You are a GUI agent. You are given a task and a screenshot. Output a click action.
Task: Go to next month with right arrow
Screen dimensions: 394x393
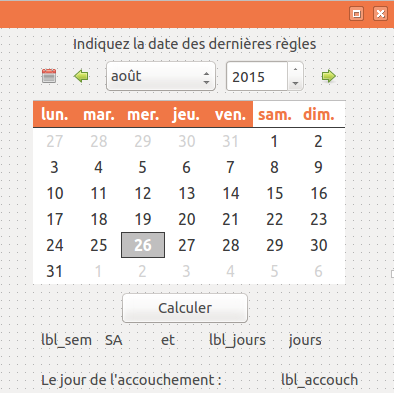329,76
